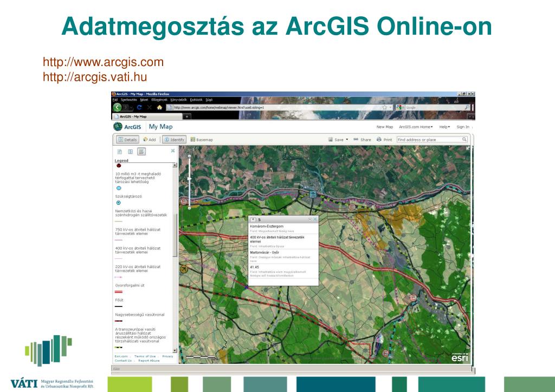The width and height of the screenshot is (555, 392).
Task: Click the zoom slider handle
Action: tap(189, 179)
